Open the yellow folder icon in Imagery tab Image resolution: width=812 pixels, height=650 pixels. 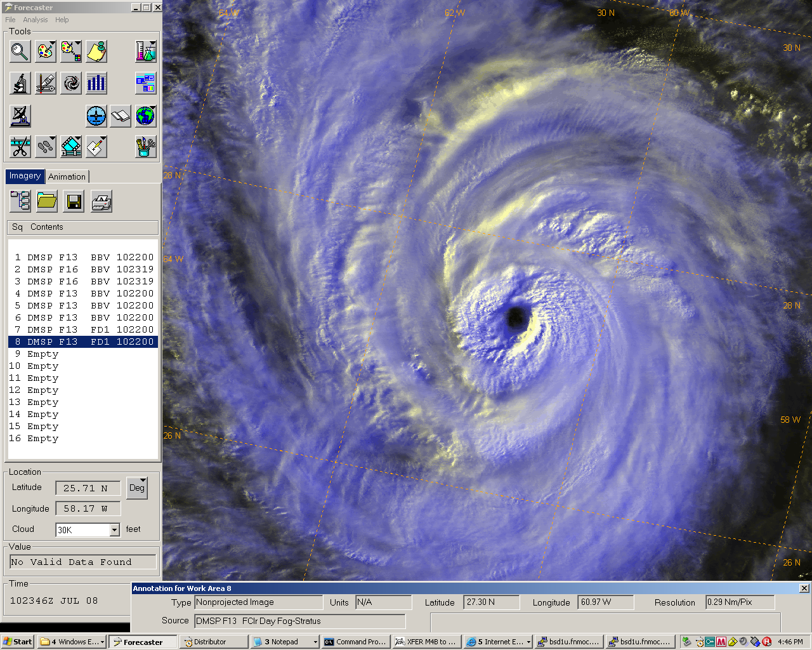(47, 202)
